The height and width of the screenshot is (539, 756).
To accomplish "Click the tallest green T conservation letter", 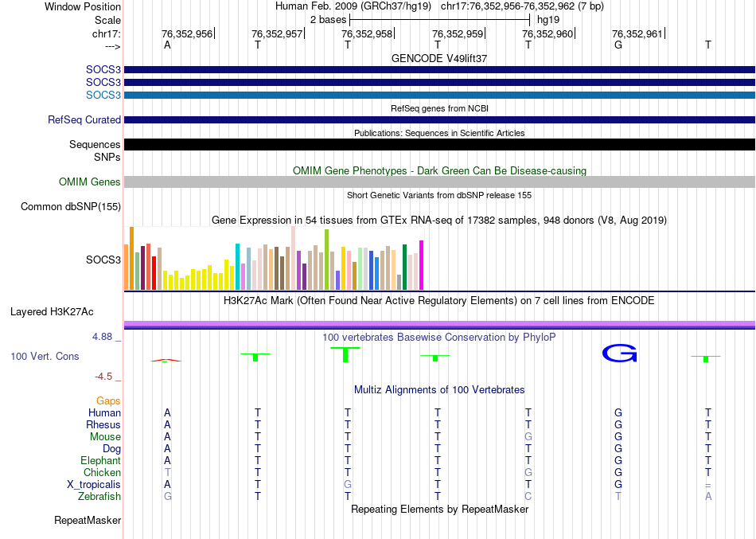I will tap(345, 354).
